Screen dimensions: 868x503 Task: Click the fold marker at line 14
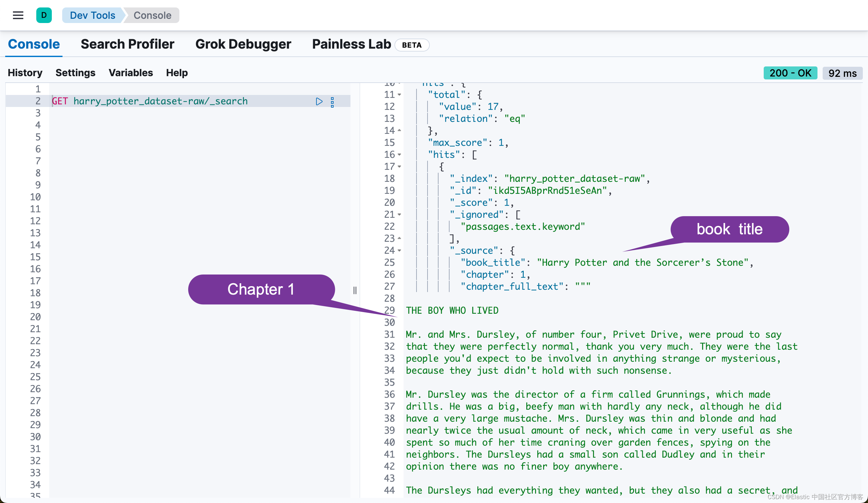point(399,130)
